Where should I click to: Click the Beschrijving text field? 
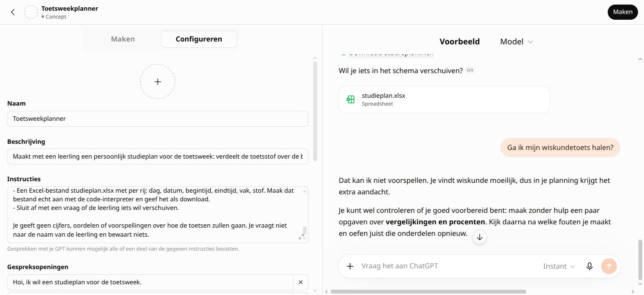[x=158, y=157]
